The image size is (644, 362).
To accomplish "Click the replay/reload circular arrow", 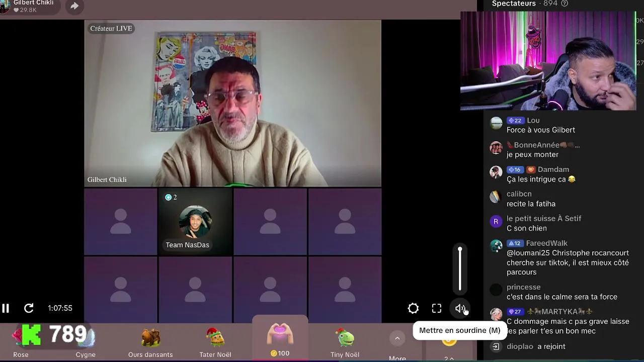I will tap(29, 308).
